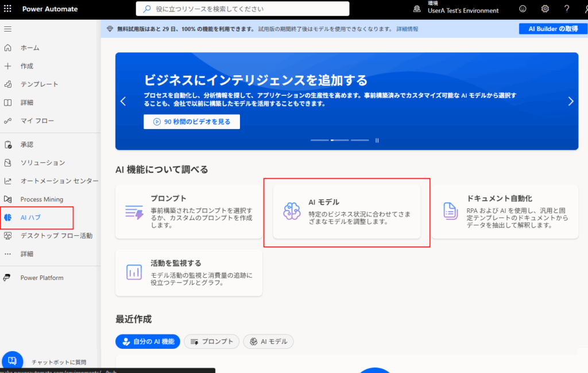Open the チャットボットに質問 chat icon
588x373 pixels.
pyautogui.click(x=13, y=360)
